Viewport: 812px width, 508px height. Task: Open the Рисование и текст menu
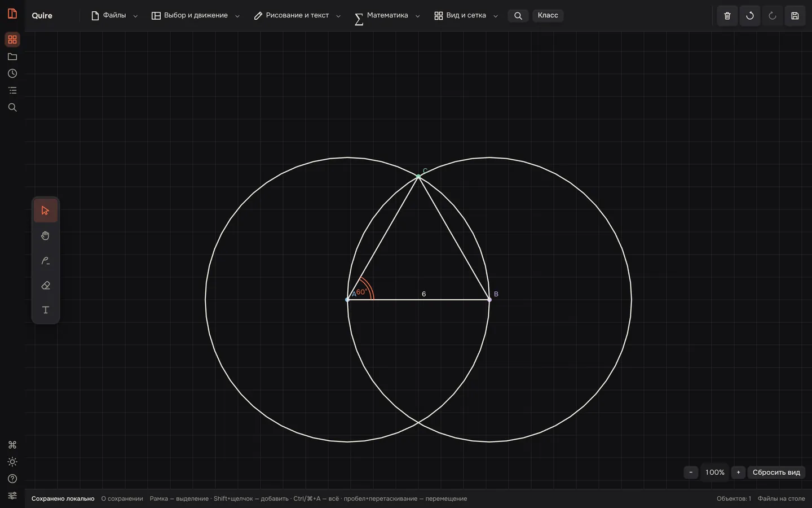pos(297,16)
